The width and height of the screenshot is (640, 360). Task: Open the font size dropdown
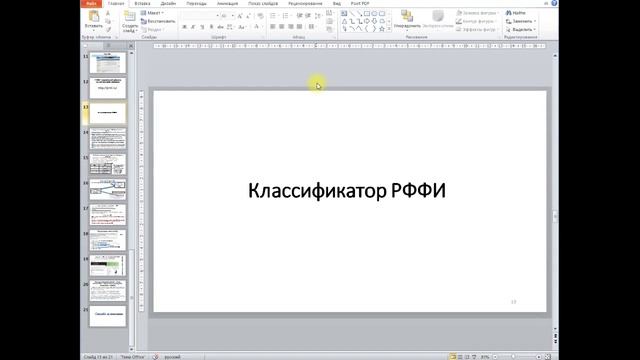tap(233, 16)
